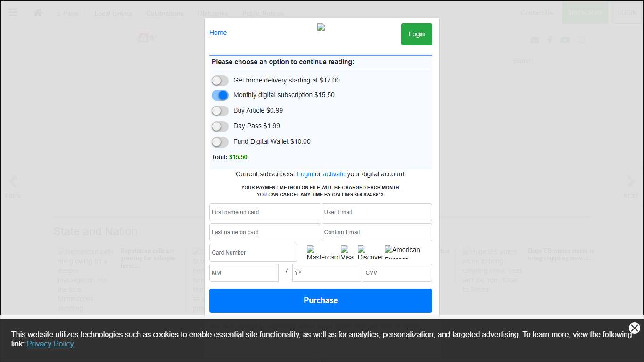The height and width of the screenshot is (362, 644).
Task: Click the email envelope icon
Action: (535, 40)
